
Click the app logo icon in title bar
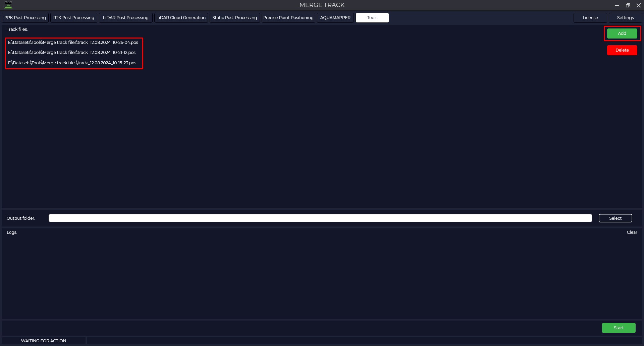pyautogui.click(x=8, y=5)
